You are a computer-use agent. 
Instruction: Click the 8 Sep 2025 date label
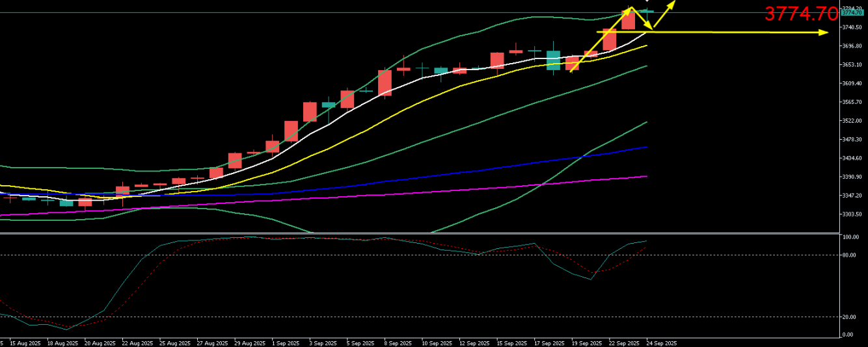398,343
